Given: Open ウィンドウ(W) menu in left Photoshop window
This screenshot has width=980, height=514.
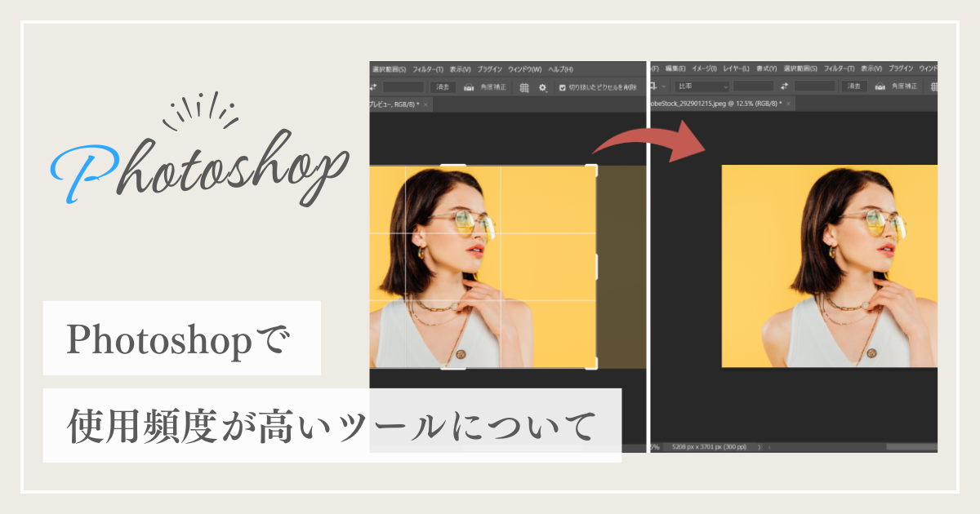Looking at the screenshot, I should click(526, 69).
